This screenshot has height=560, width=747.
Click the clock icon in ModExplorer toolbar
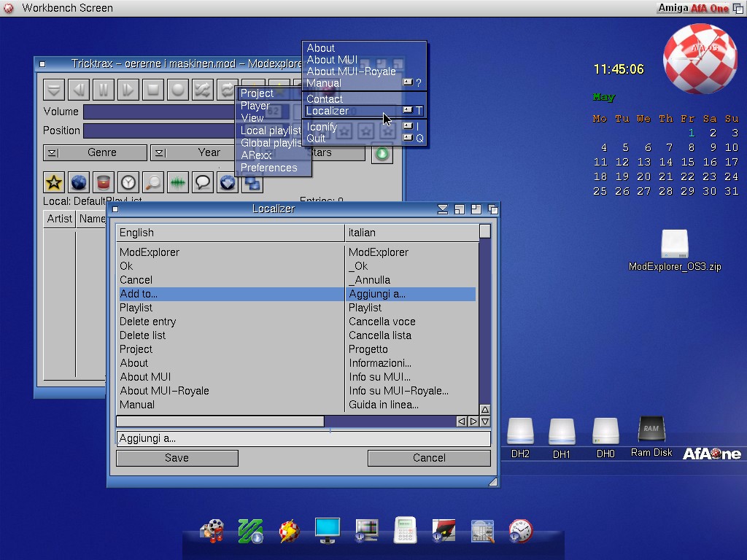click(128, 182)
